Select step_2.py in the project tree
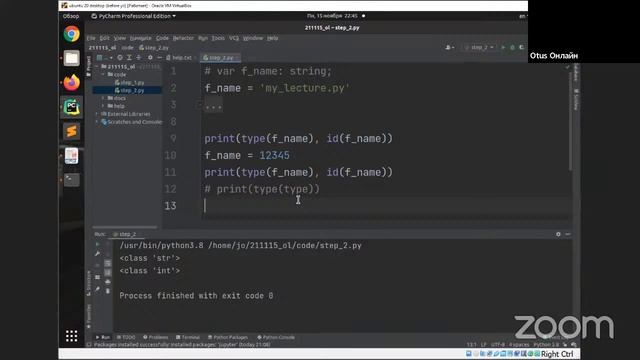Image resolution: width=640 pixels, height=360 pixels. click(x=129, y=90)
